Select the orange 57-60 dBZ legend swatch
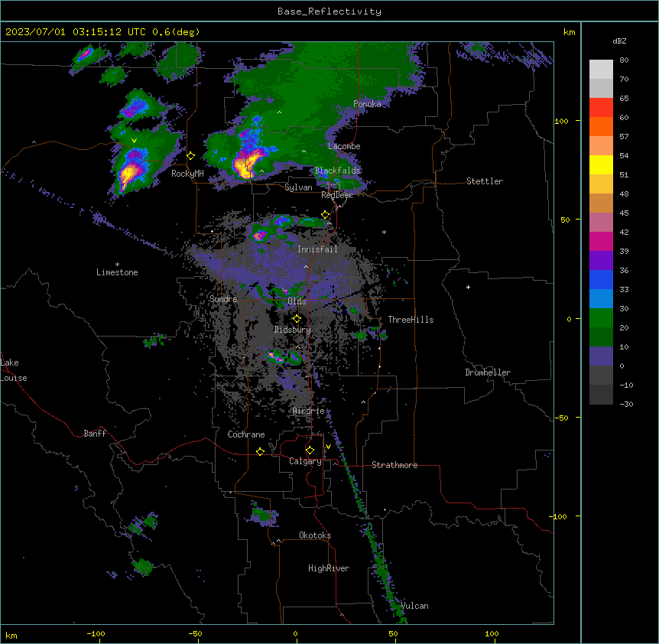This screenshot has height=644, width=659. [x=601, y=126]
